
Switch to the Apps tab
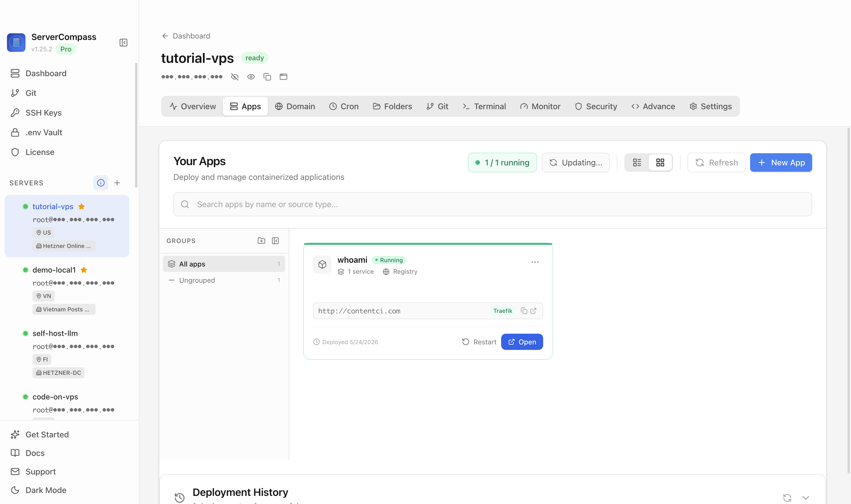pyautogui.click(x=246, y=106)
